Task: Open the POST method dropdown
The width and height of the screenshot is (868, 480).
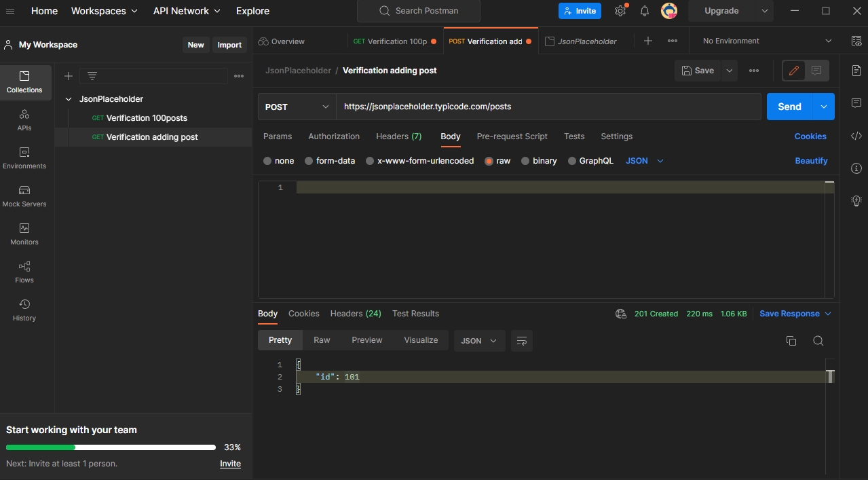Action: tap(297, 107)
